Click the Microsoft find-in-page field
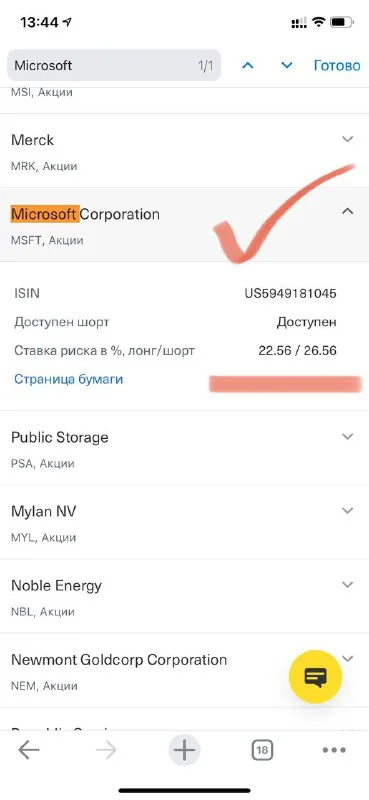 pyautogui.click(x=114, y=65)
